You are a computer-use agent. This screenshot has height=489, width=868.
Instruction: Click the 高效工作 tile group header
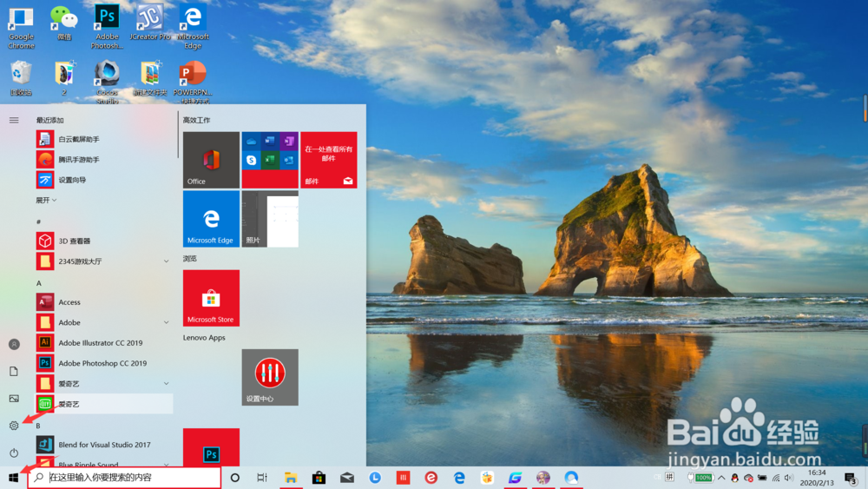click(x=196, y=120)
